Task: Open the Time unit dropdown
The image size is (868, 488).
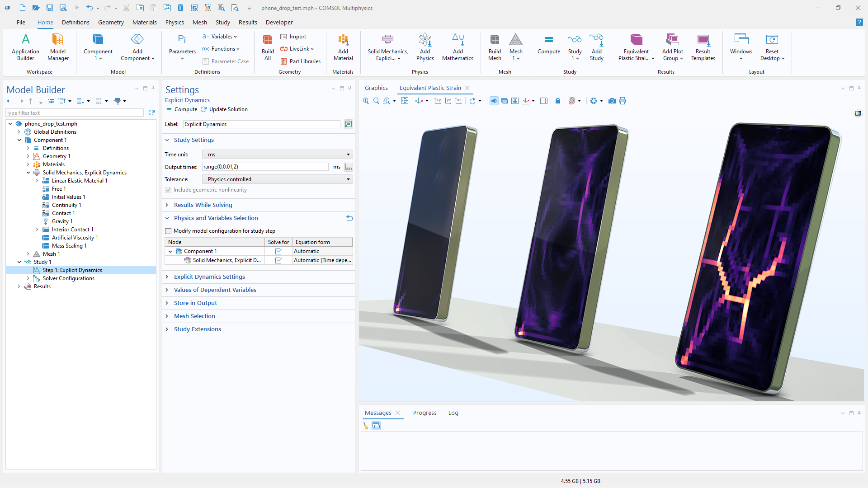Action: click(x=277, y=155)
